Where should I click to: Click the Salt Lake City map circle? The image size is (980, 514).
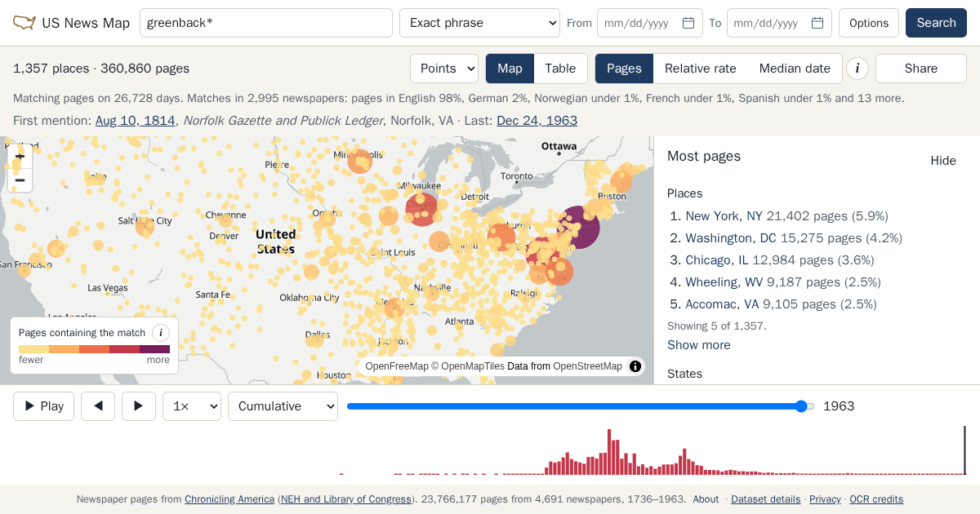coord(145,226)
